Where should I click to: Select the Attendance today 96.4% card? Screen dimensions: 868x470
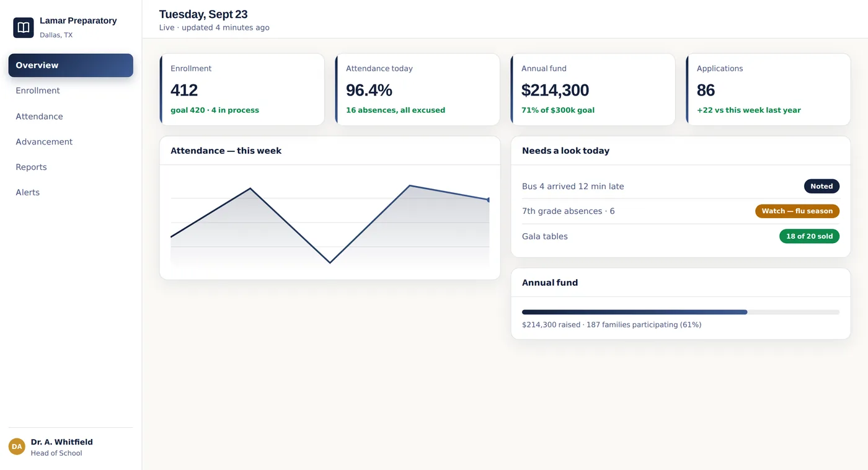(x=417, y=89)
